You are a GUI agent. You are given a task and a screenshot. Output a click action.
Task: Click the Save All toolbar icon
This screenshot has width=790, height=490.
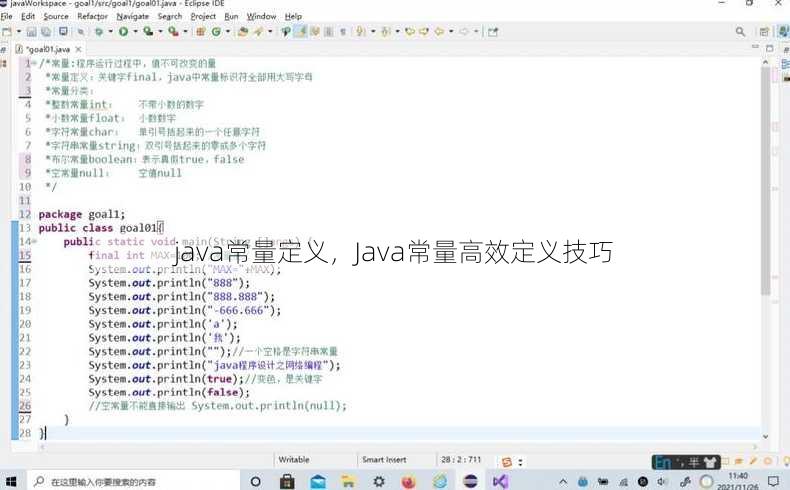(x=46, y=32)
